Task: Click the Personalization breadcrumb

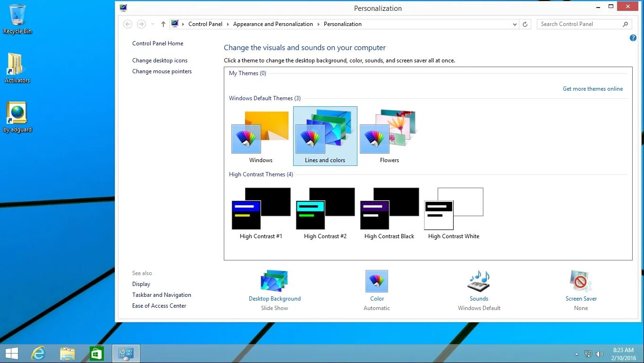Action: coord(343,24)
